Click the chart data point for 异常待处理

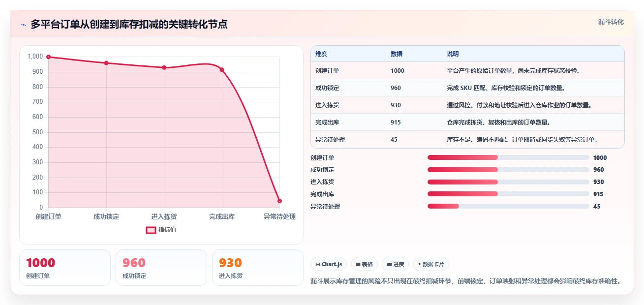(x=279, y=201)
